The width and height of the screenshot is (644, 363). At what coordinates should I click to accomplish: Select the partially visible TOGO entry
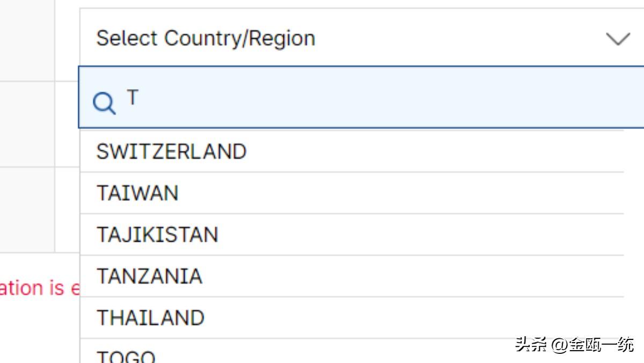(127, 355)
